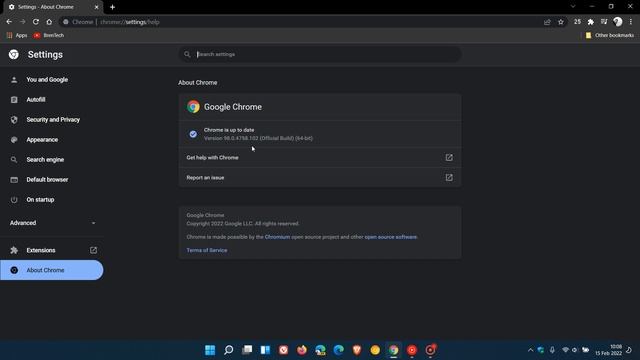Click the Chrome version number text
Screen dimensions: 640x360
coord(258,138)
